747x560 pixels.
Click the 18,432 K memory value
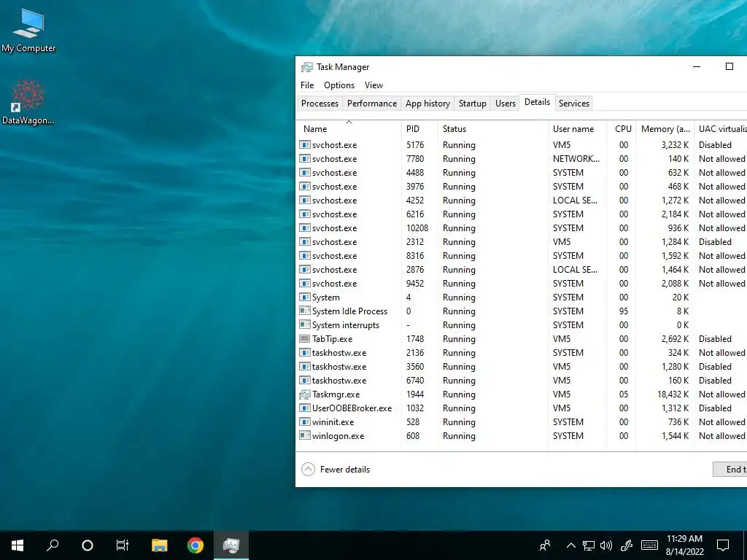[x=673, y=394]
